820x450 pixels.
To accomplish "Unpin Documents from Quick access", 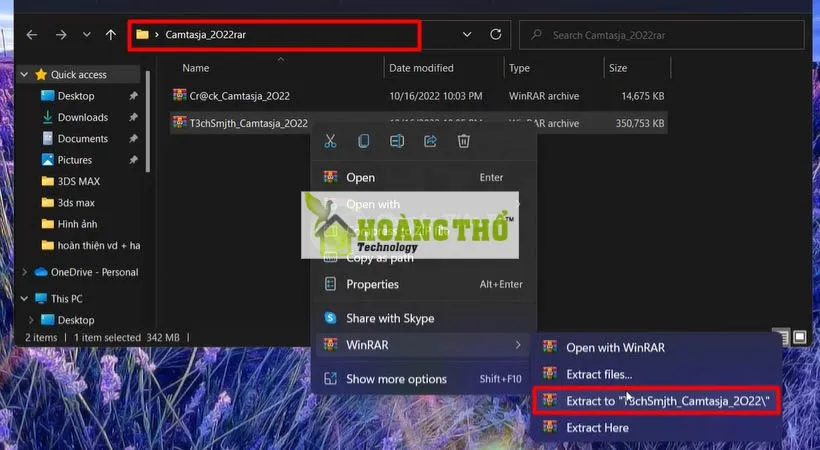I will 133,138.
